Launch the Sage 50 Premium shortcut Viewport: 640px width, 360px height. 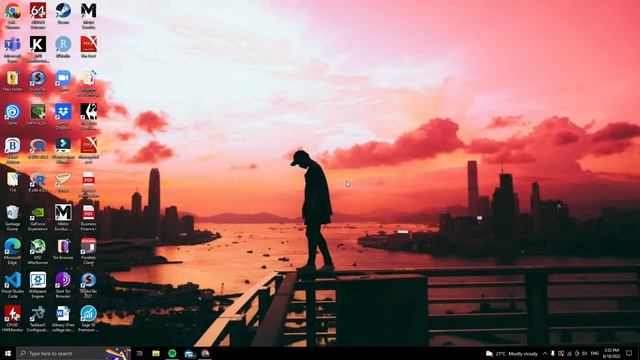[x=89, y=319]
